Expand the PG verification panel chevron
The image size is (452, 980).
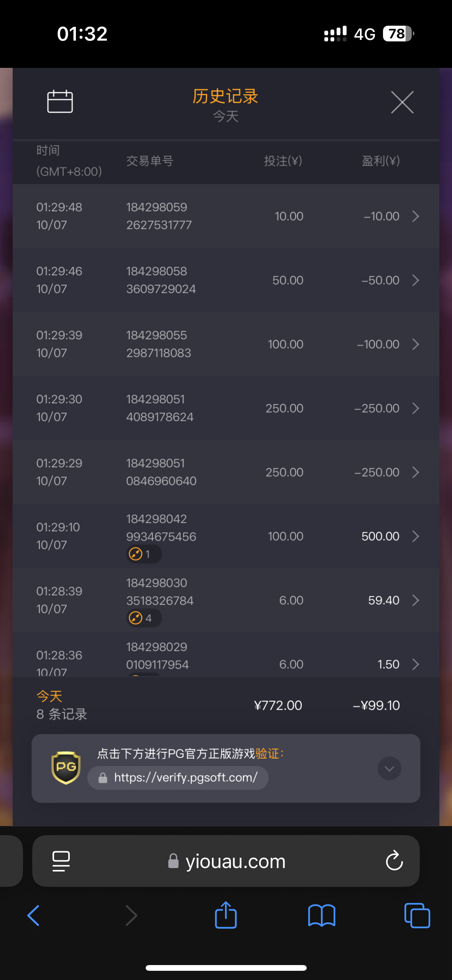[389, 768]
